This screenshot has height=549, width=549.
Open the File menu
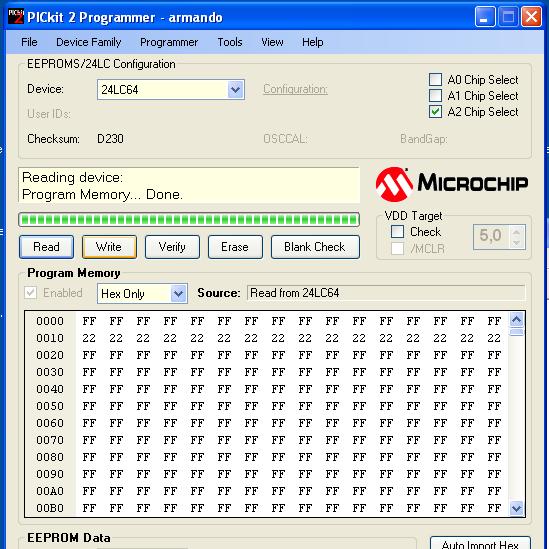29,42
